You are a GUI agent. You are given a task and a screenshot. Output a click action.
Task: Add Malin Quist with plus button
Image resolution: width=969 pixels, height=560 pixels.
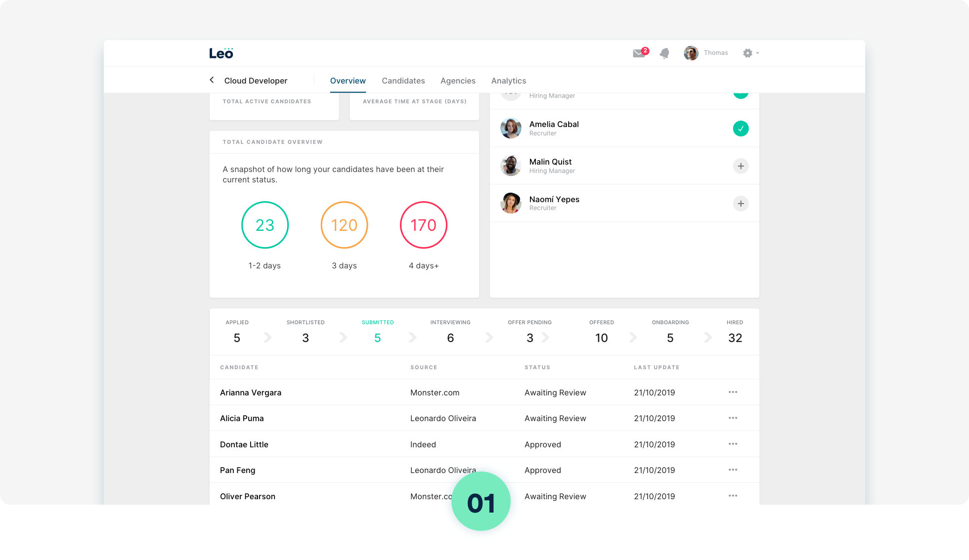[x=740, y=166]
